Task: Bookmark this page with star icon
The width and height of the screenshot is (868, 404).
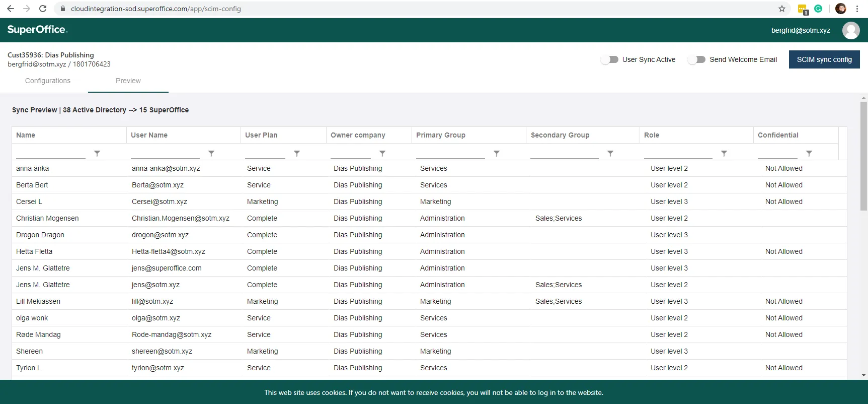Action: pos(782,9)
